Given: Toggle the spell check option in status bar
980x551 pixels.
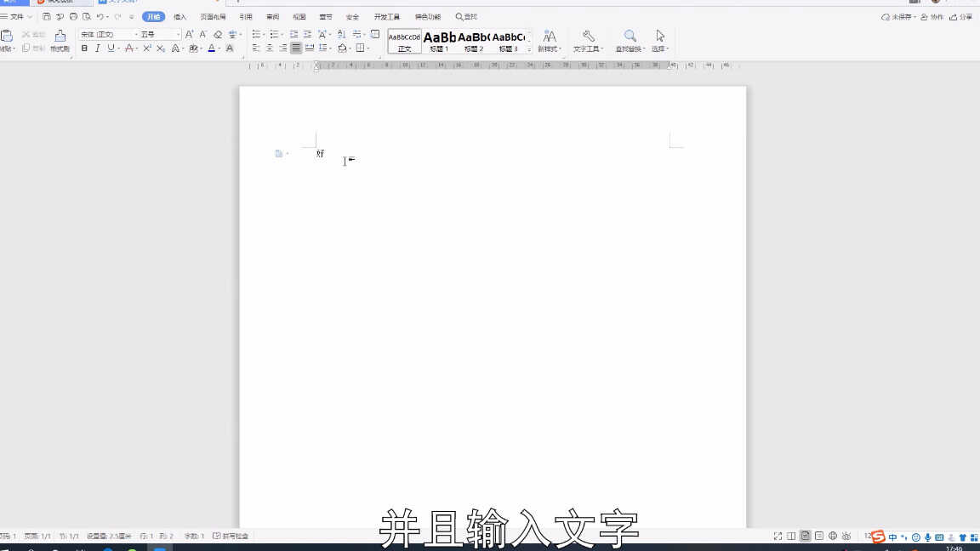Looking at the screenshot, I should coord(231,536).
